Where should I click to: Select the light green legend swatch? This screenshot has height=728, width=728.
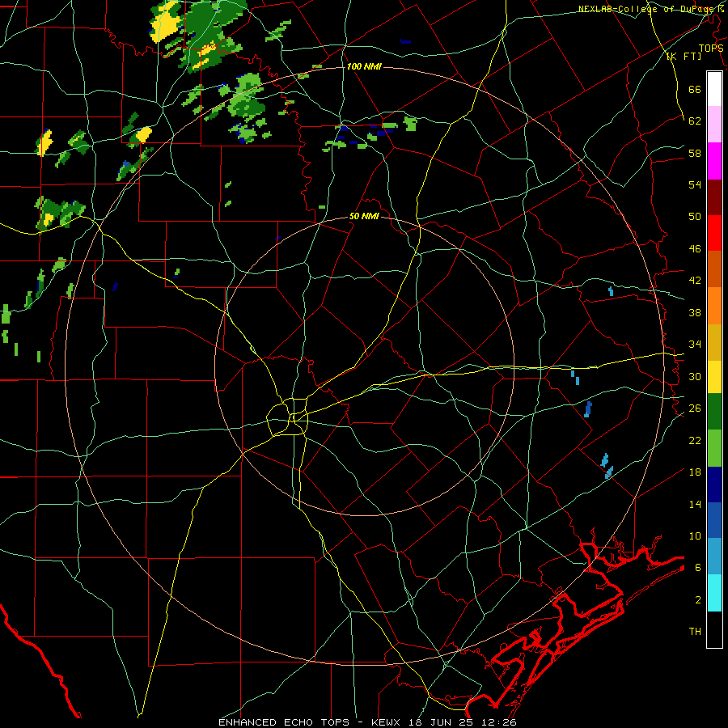pos(714,448)
